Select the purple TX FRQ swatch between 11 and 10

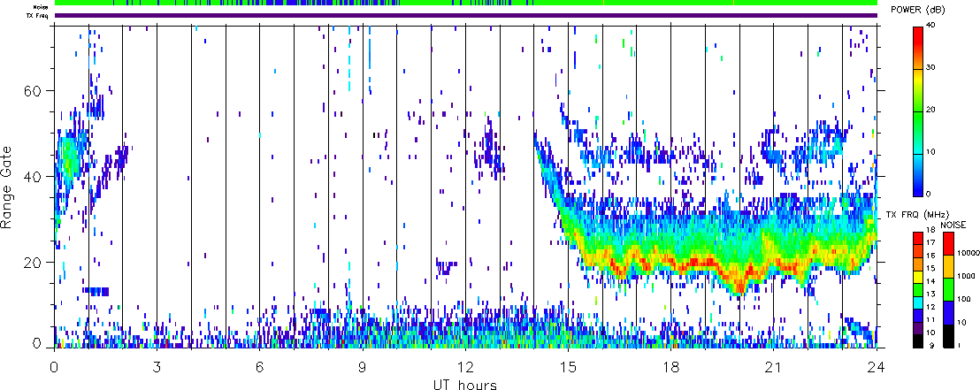click(x=918, y=328)
